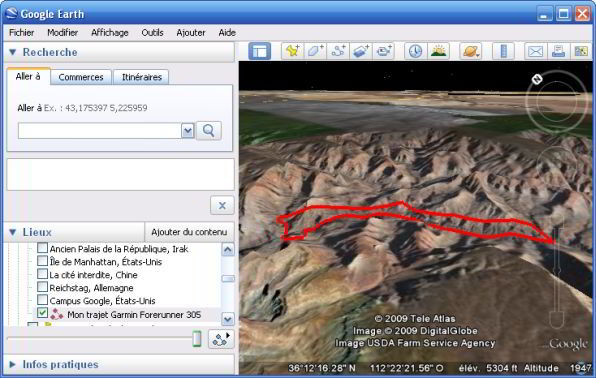Show historical imagery clock icon
596x378 pixels.
pos(415,51)
